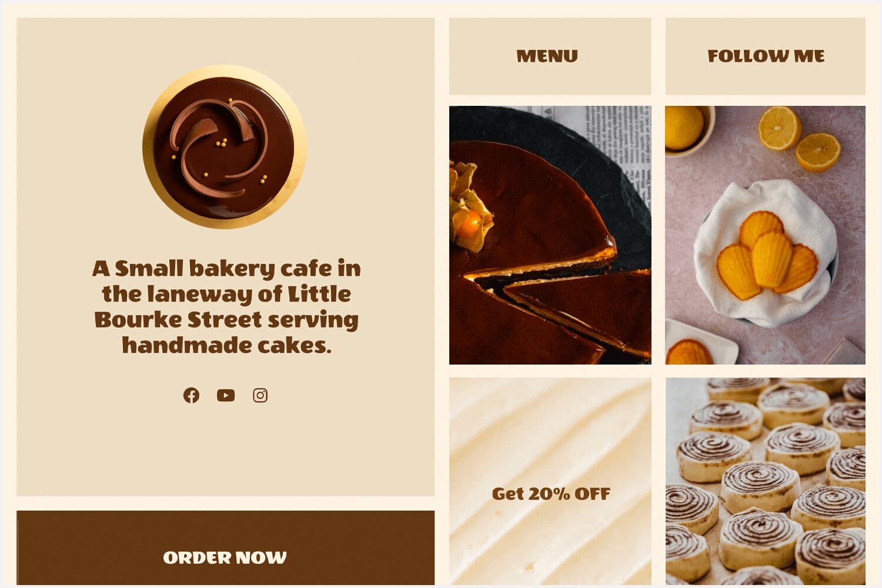Claim the Get 20% OFF offer
The image size is (882, 588).
(x=550, y=494)
